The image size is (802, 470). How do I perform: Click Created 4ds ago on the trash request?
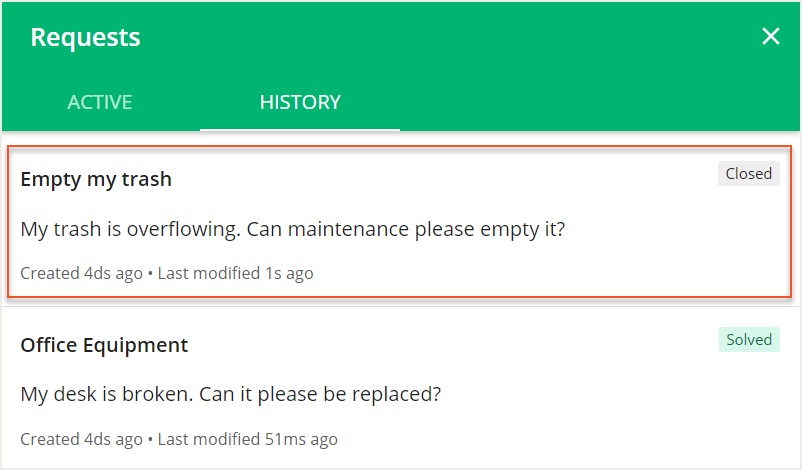tap(82, 273)
